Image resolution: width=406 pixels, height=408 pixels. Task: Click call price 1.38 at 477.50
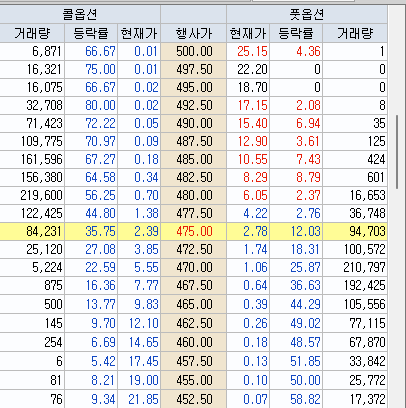[x=139, y=214]
